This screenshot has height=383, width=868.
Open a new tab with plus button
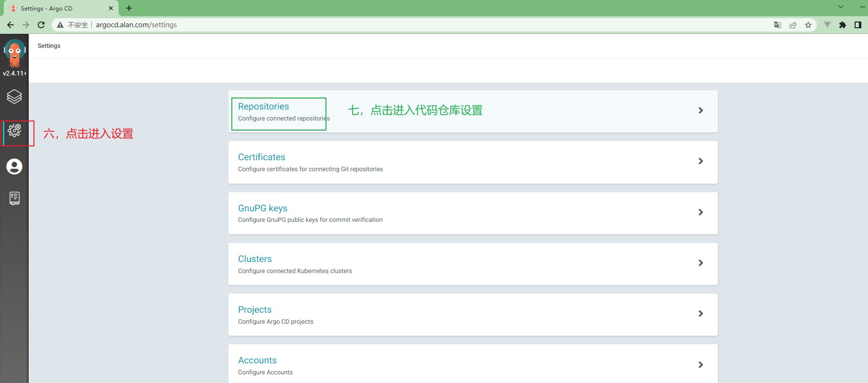129,8
